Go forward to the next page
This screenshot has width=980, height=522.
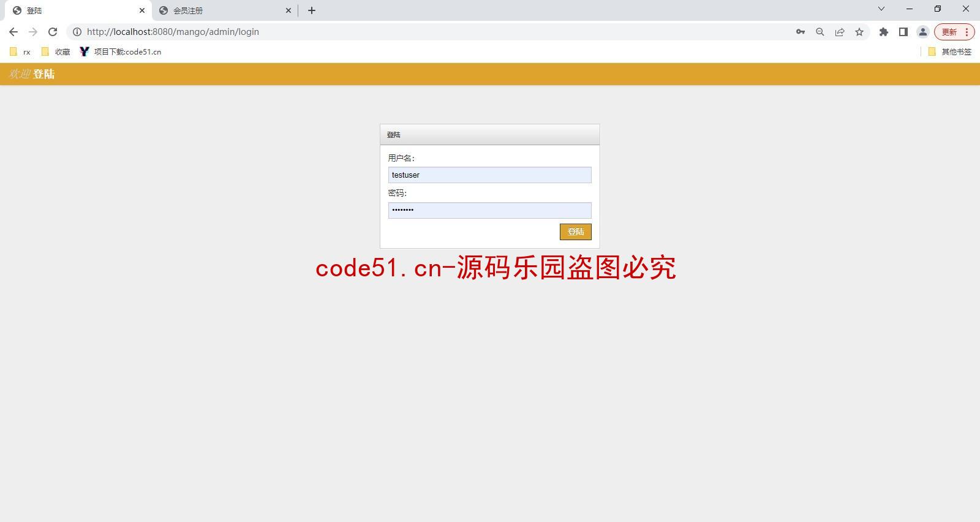tap(33, 32)
